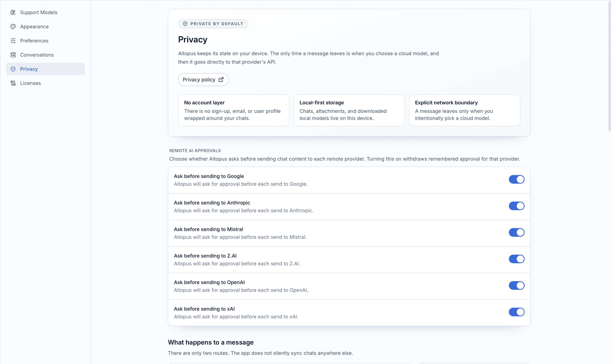Click text 'Aitopus will ask for approval before each send to Anthropic.'
This screenshot has height=364, width=612.
pos(244,210)
